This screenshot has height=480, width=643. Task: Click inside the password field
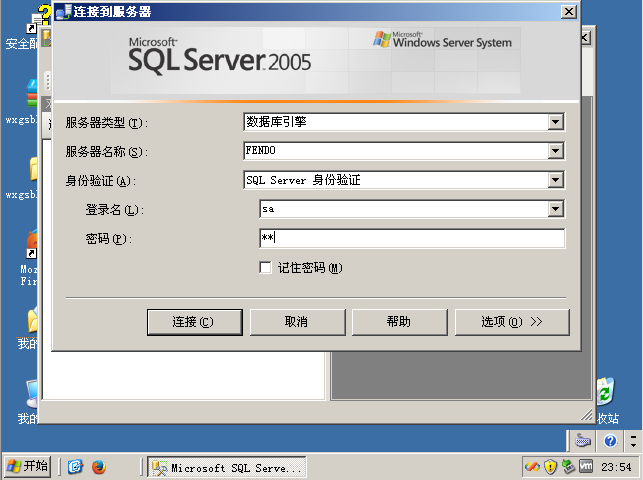click(x=412, y=238)
